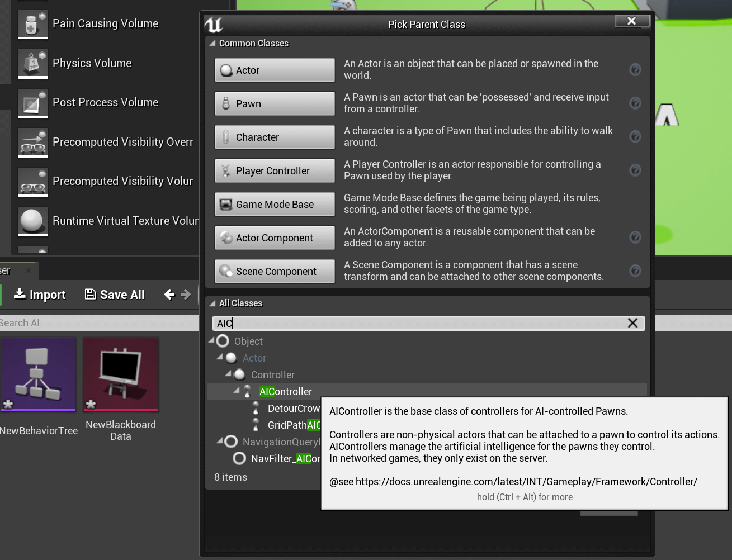Click the Post Process Volume icon
The width and height of the screenshot is (732, 560).
point(32,103)
